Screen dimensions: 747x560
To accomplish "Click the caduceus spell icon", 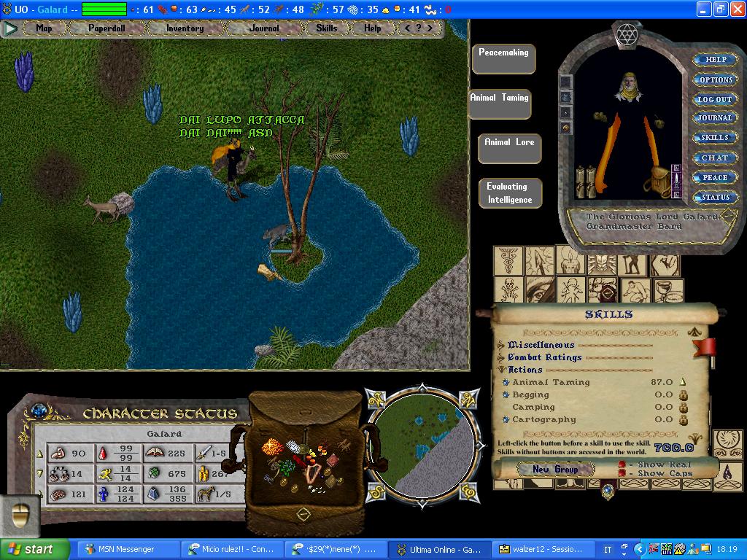I will tap(508, 260).
